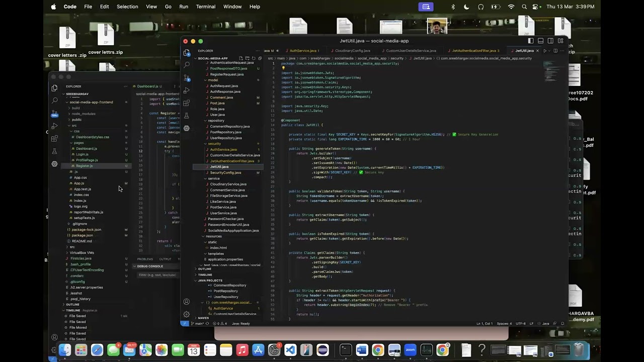Viewport: 644px width, 362px height.
Task: Open Run and Debug view in JwtUtil window
Action: (x=187, y=90)
